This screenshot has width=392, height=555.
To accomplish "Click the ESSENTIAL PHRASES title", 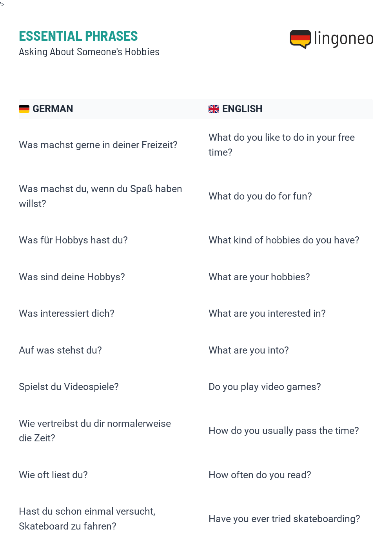I will 78,36.
